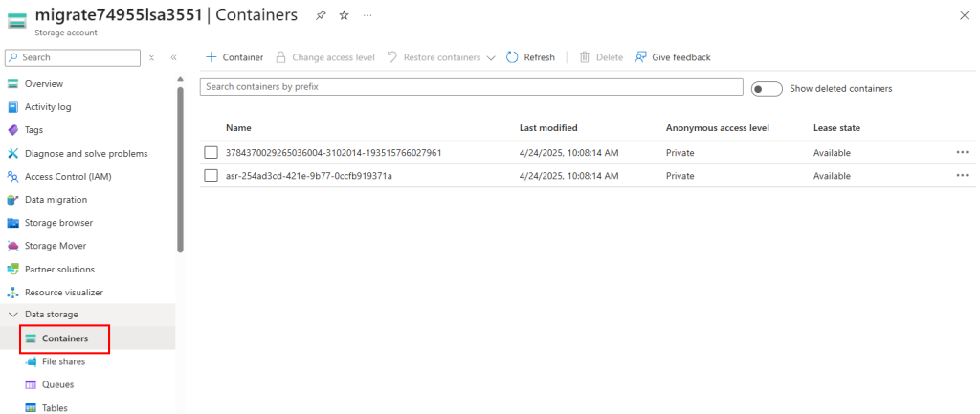Collapse the Data storage section
This screenshot has width=980, height=414.
pyautogui.click(x=13, y=315)
